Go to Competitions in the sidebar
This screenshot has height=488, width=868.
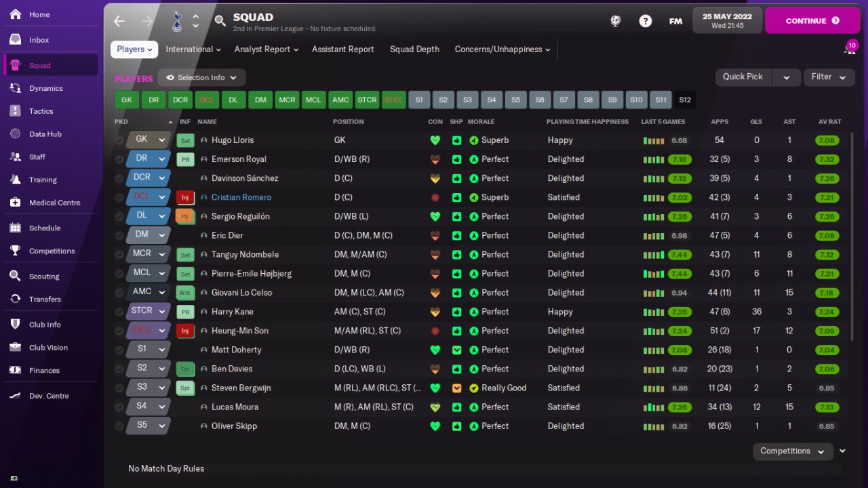(x=50, y=251)
